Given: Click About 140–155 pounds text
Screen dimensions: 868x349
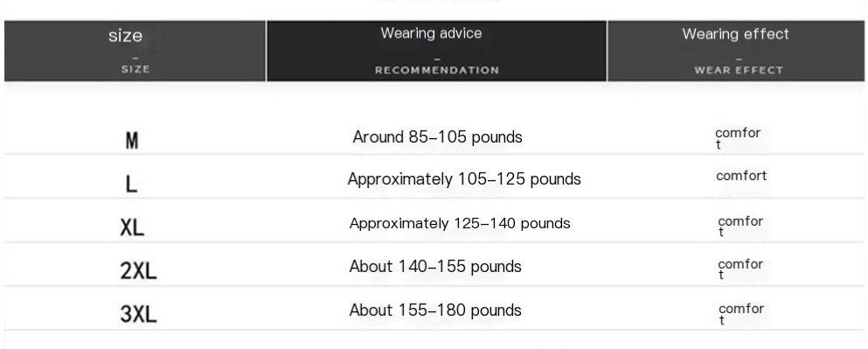Looking at the screenshot, I should 435,267.
